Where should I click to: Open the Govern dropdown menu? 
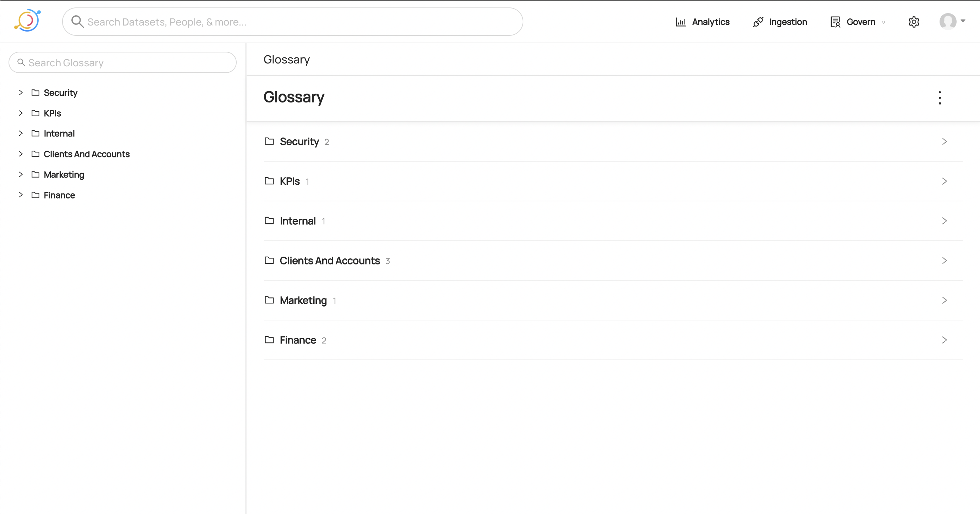[x=858, y=22]
